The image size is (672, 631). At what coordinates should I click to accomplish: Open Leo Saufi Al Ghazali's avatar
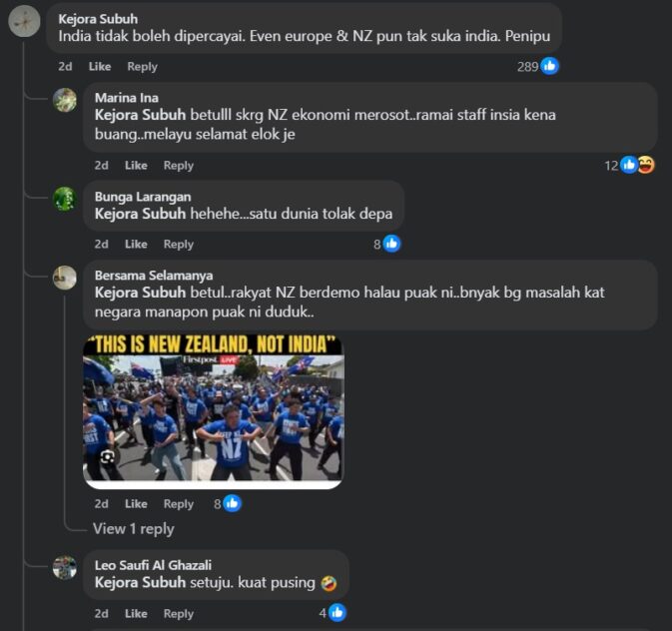tap(65, 567)
